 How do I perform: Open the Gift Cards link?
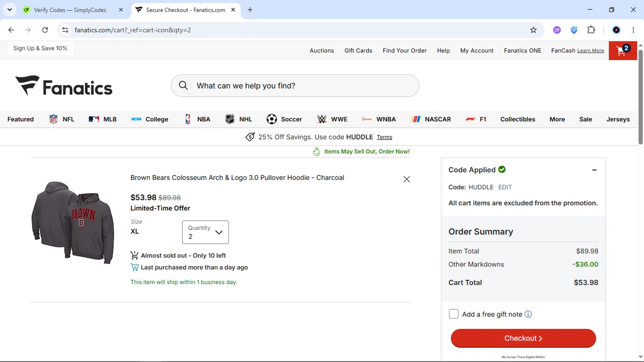pyautogui.click(x=358, y=51)
